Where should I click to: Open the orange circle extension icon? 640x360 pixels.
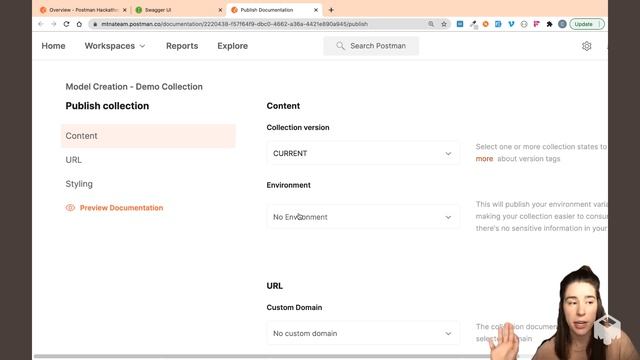[485, 24]
